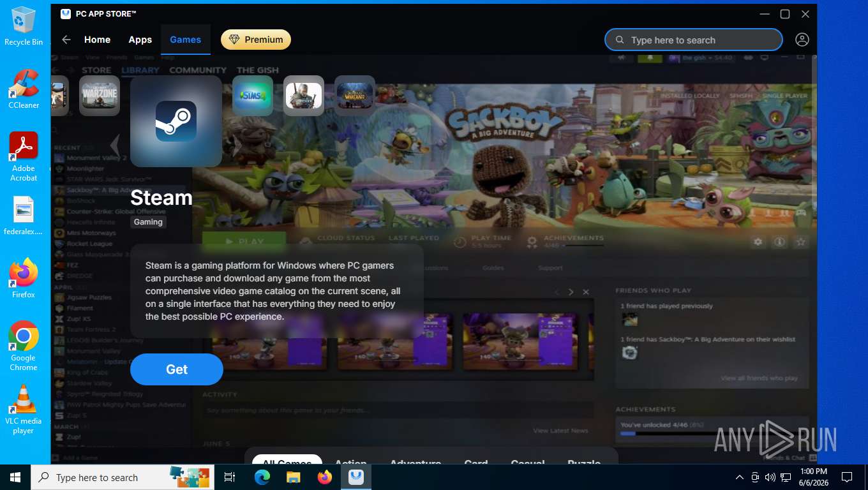This screenshot has height=490, width=868.
Task: Go back using the back arrow
Action: [66, 40]
